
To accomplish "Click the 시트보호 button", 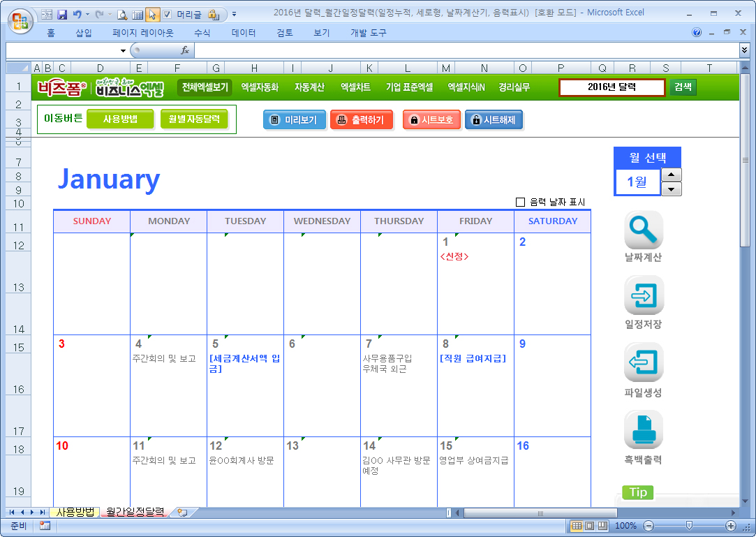I will pyautogui.click(x=431, y=119).
